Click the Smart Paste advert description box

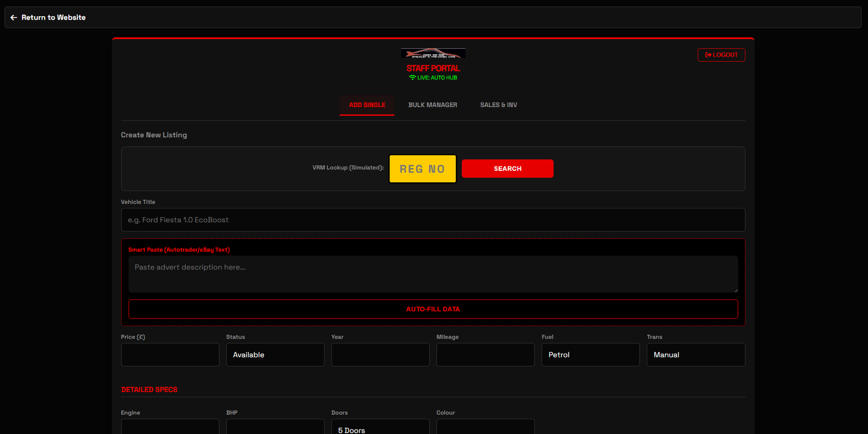(432, 274)
